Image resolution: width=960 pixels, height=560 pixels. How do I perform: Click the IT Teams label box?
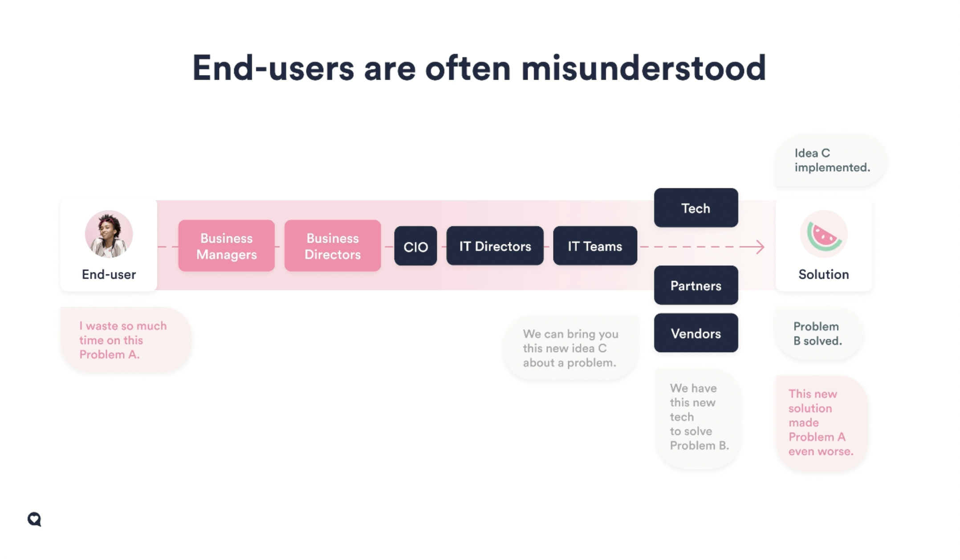[595, 246]
